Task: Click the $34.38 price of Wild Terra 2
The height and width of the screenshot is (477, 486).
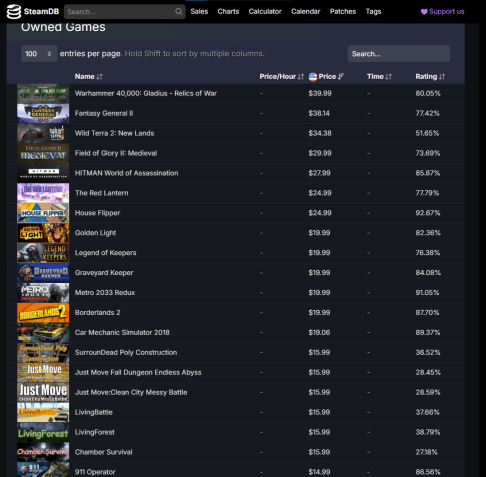Action: [x=320, y=133]
